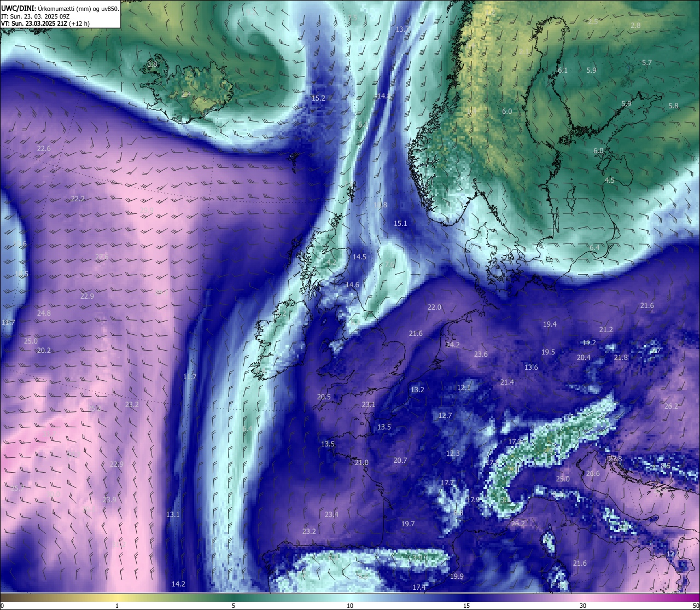700x610 pixels.
Task: Click the 20.2 value label
Action: coord(44,350)
